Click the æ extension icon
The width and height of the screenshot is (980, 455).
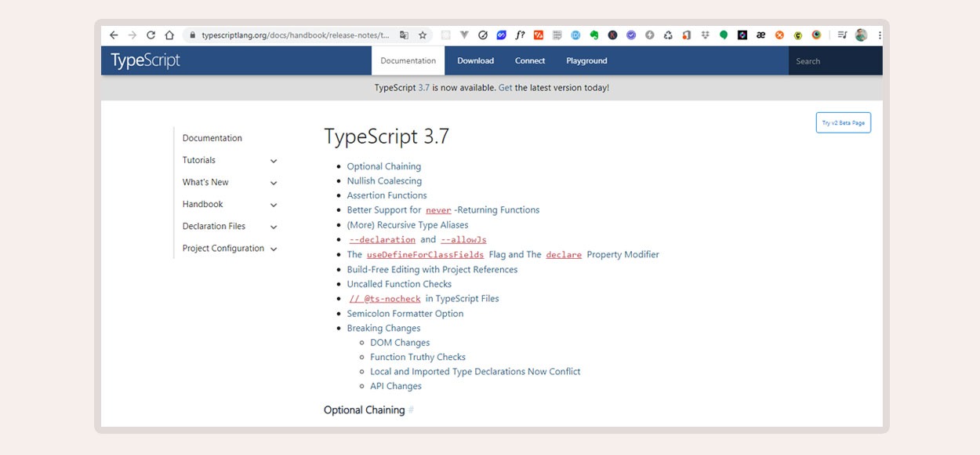760,35
